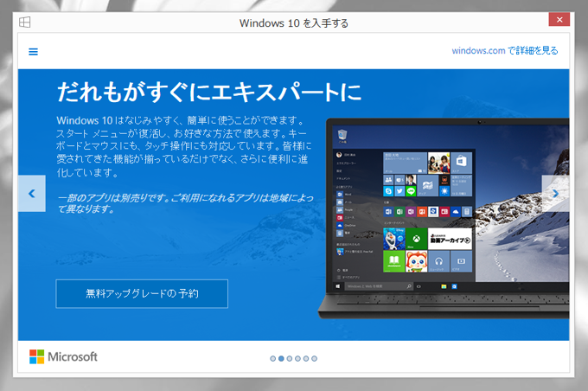Image resolution: width=588 pixels, height=391 pixels.
Task: Click the Windows logo in the title bar
Action: coord(25,22)
